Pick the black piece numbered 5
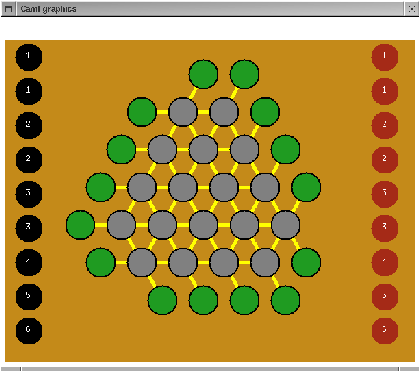The width and height of the screenshot is (420, 372). tap(29, 296)
